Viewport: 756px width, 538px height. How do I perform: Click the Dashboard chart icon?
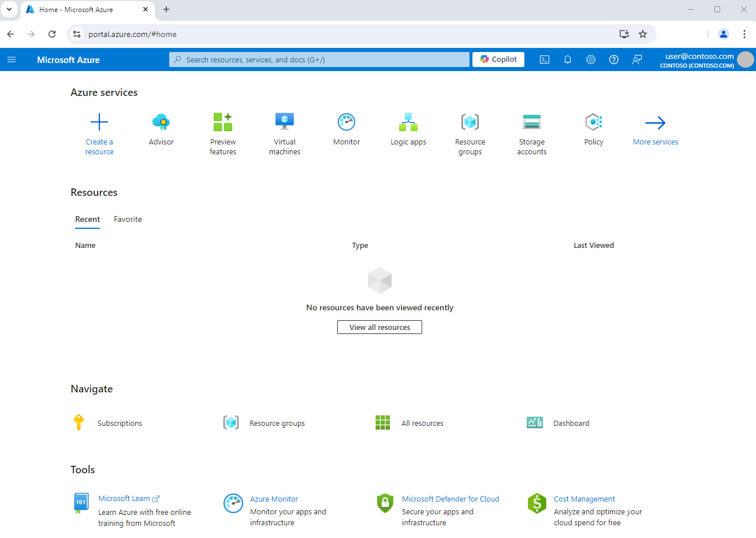tap(535, 422)
